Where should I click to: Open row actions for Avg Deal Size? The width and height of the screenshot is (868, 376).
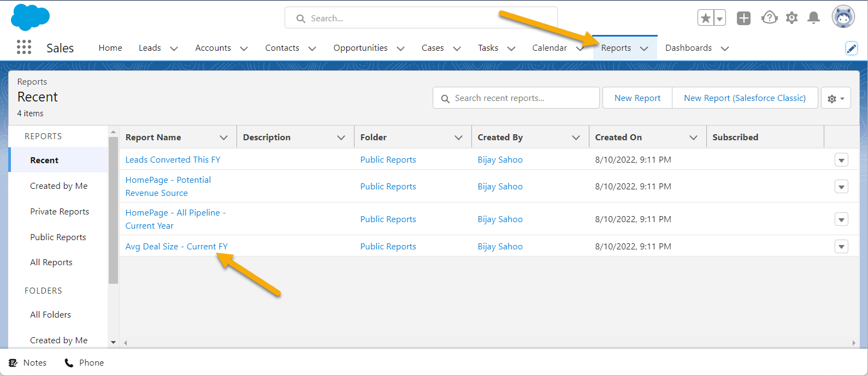tap(841, 247)
